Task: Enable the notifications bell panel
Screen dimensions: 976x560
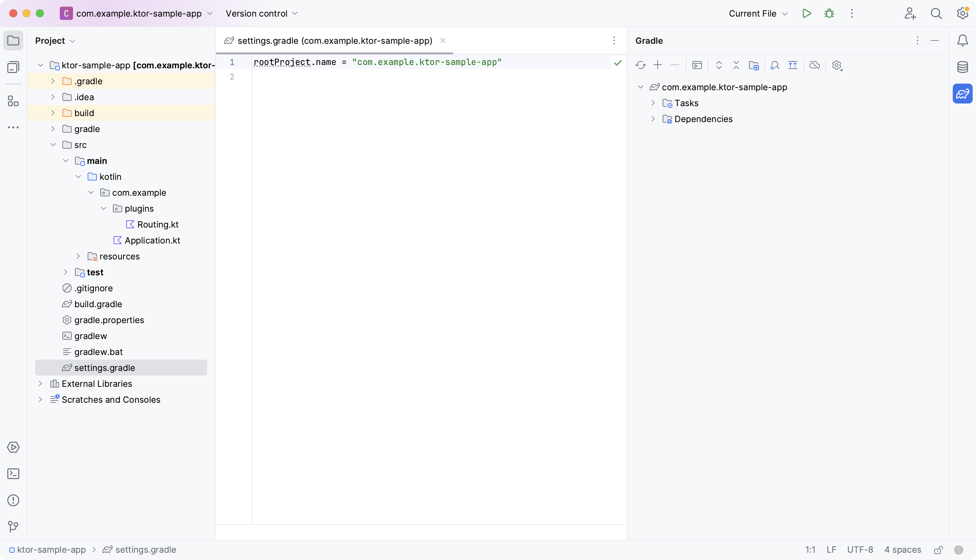Action: point(962,41)
